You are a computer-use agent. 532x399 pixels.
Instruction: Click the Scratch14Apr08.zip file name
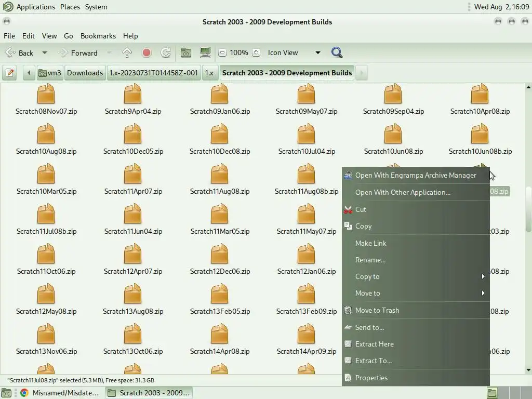[220, 352]
